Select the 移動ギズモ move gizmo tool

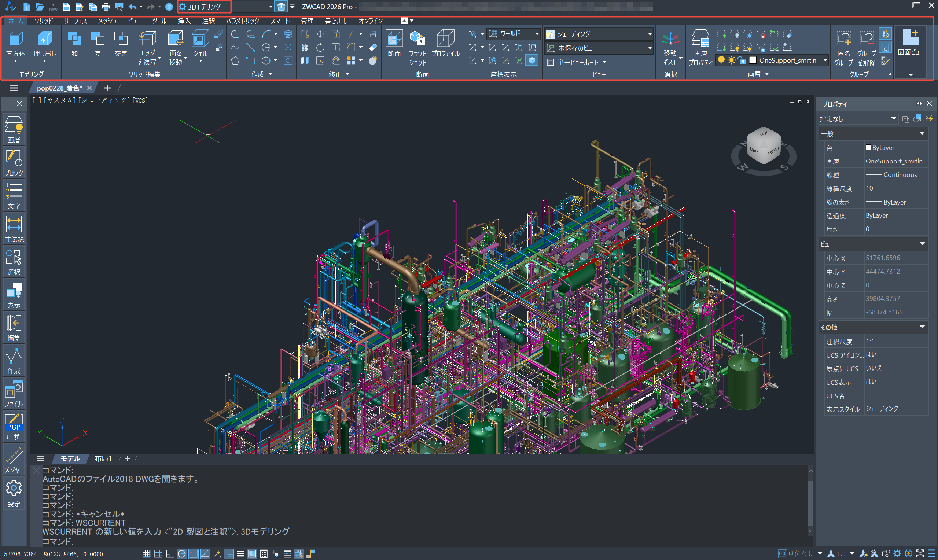670,39
